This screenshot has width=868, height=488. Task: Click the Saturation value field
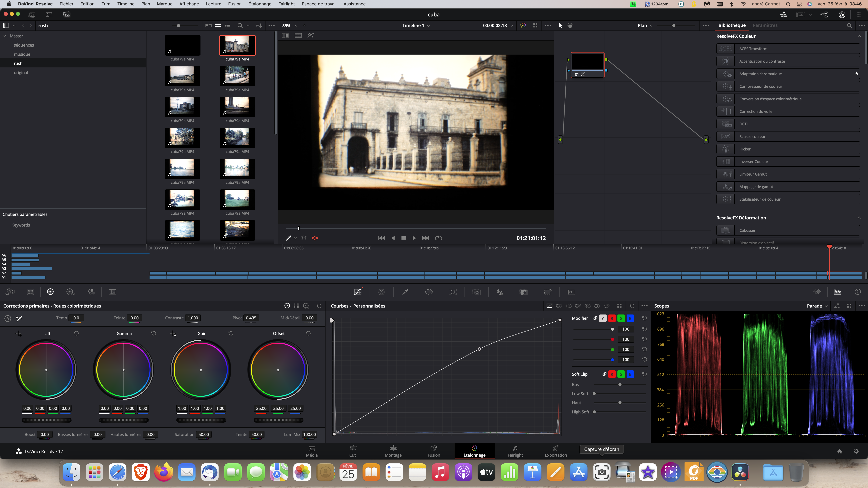(x=203, y=434)
